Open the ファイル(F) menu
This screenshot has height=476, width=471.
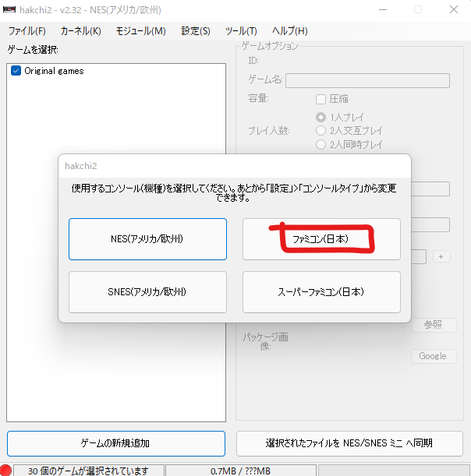pos(27,31)
